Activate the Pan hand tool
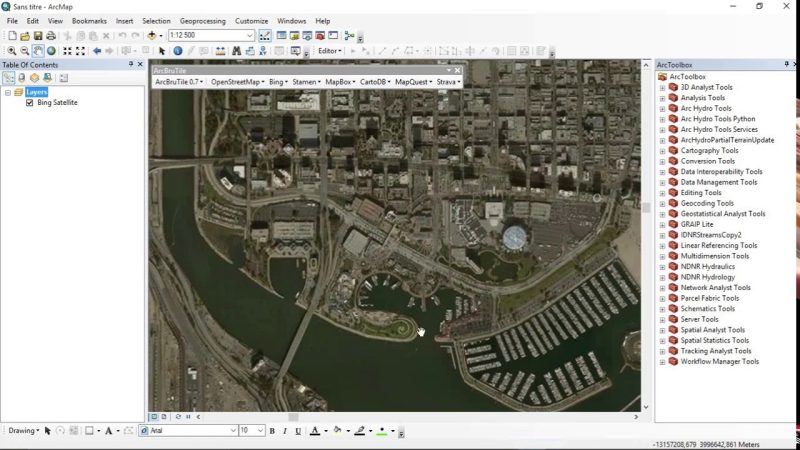The image size is (800, 450). click(38, 51)
